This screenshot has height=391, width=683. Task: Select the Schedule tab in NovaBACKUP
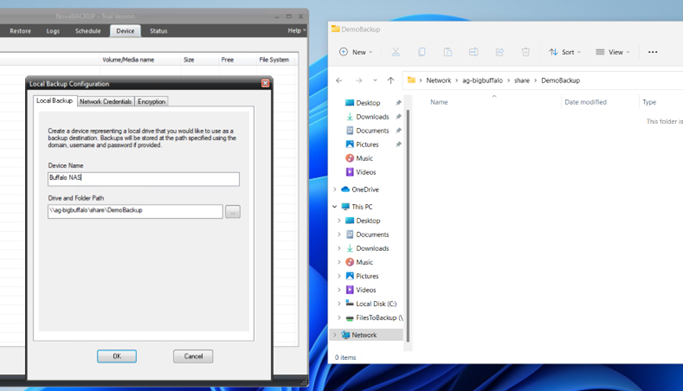tap(88, 31)
